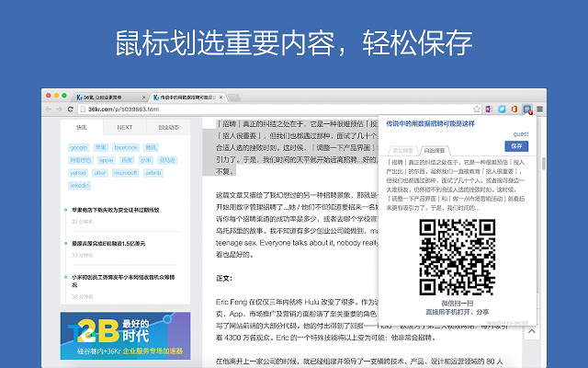Image resolution: width=588 pixels, height=368 pixels.
Task: Click the facebook tag
Action: tap(126, 147)
